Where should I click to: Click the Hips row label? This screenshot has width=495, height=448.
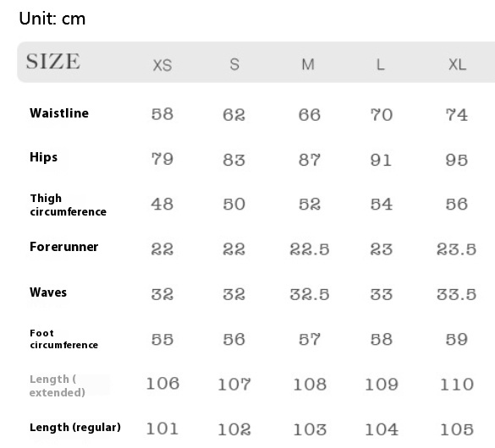43,157
